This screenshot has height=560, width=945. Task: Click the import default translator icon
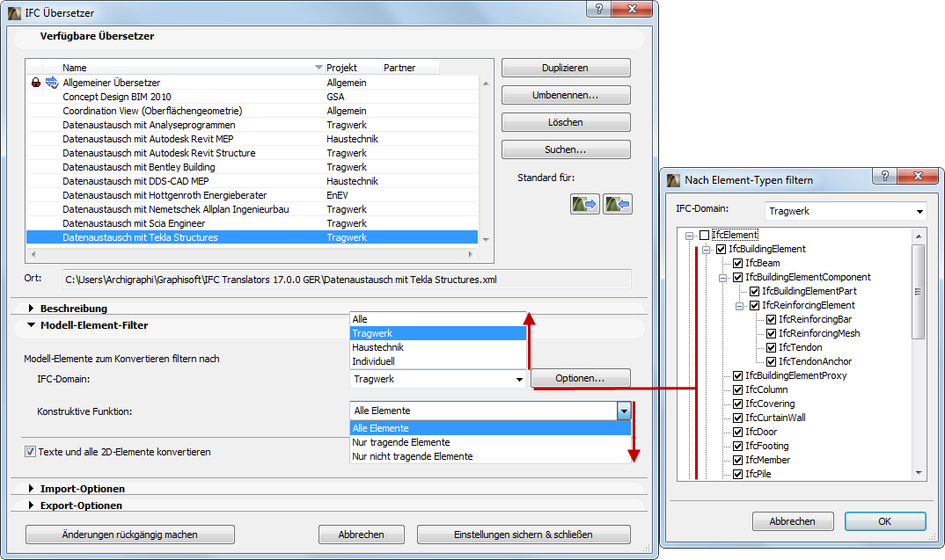(617, 204)
